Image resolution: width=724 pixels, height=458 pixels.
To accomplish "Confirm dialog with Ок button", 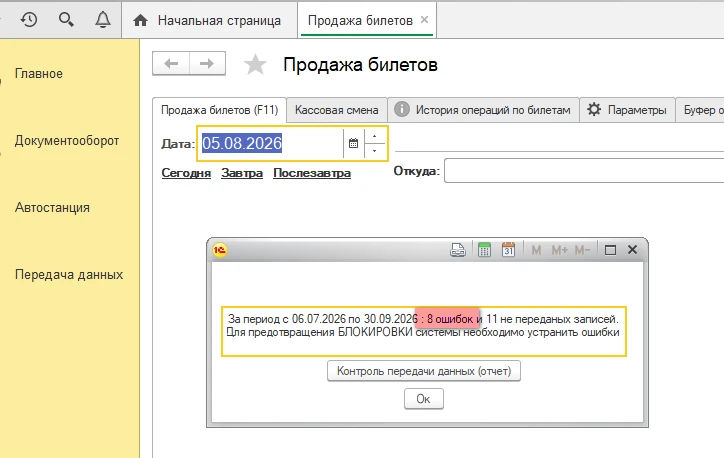I will tap(424, 398).
